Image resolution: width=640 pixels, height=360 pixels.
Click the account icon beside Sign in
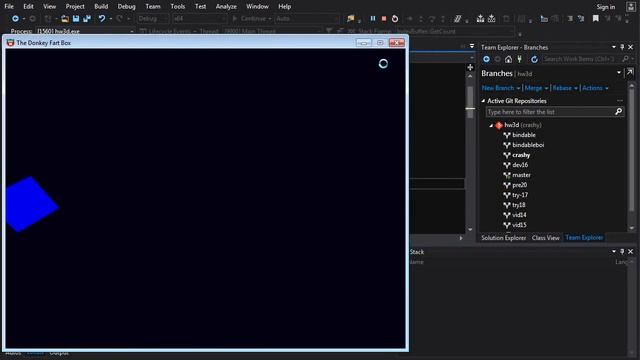coord(631,7)
